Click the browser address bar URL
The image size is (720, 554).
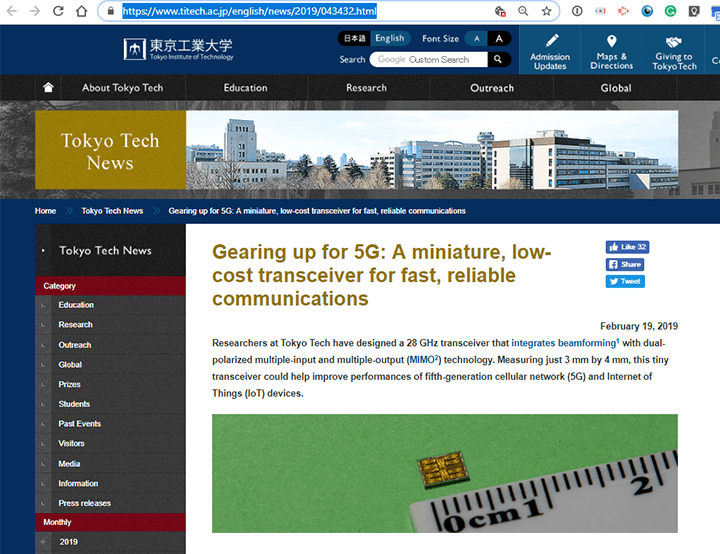pyautogui.click(x=249, y=11)
